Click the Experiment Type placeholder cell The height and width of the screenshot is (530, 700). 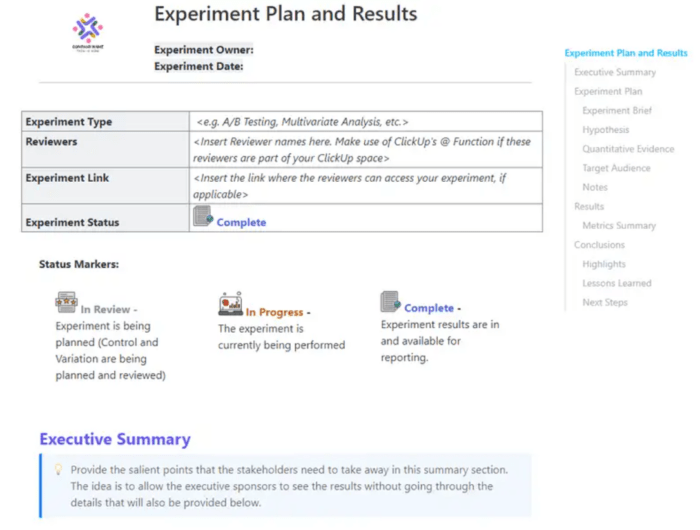pyautogui.click(x=366, y=122)
